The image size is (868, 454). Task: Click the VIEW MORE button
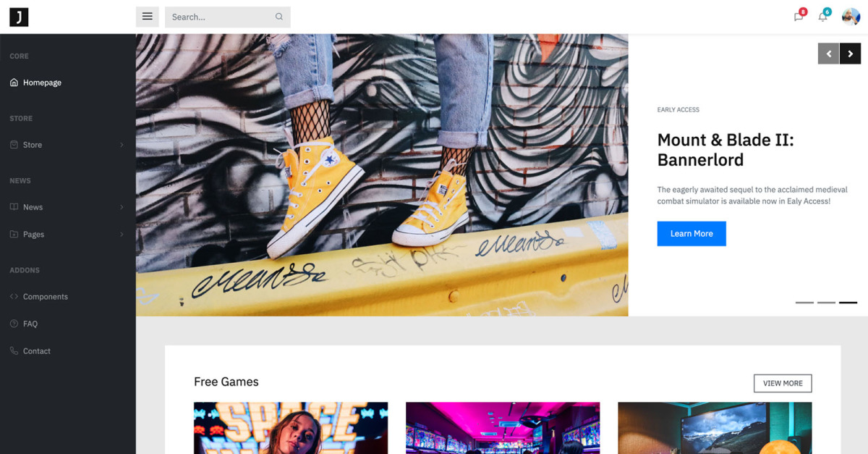pyautogui.click(x=783, y=383)
